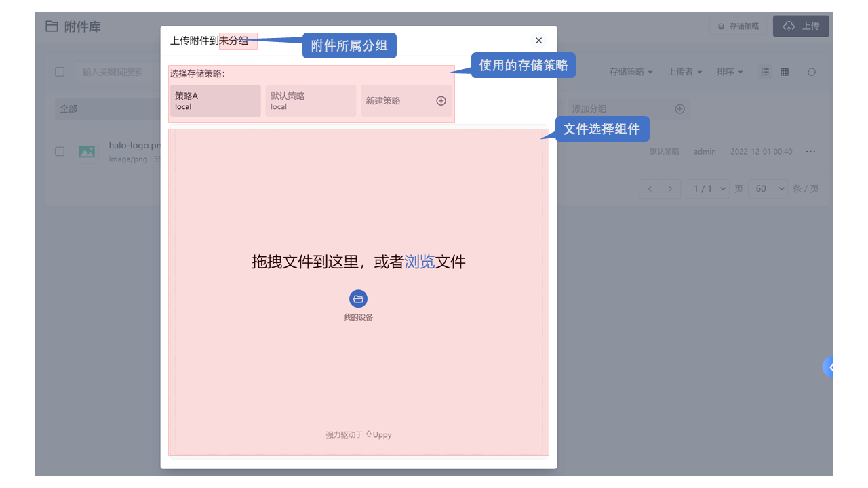
Task: Select the 全部 group tab
Action: (107, 108)
